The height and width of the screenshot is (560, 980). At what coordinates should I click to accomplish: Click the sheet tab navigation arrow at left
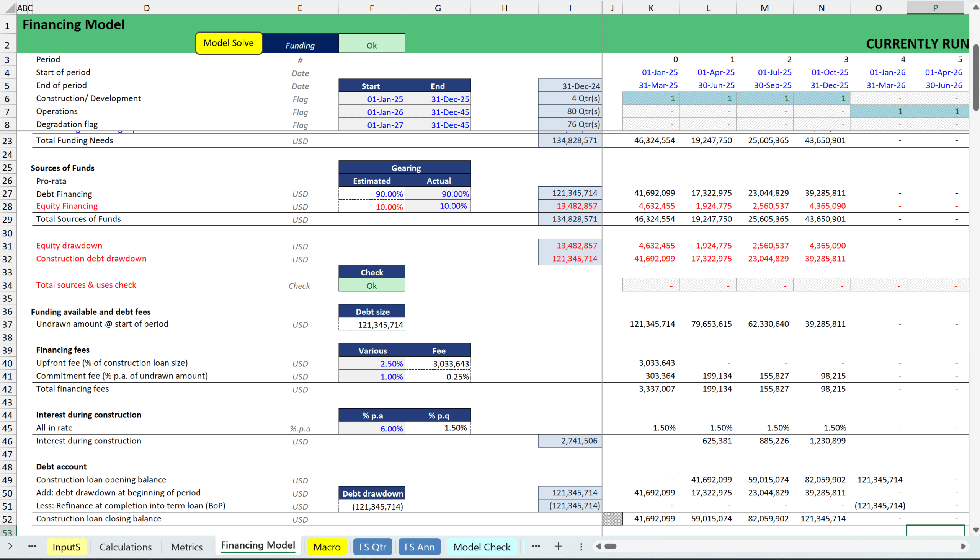coord(10,547)
